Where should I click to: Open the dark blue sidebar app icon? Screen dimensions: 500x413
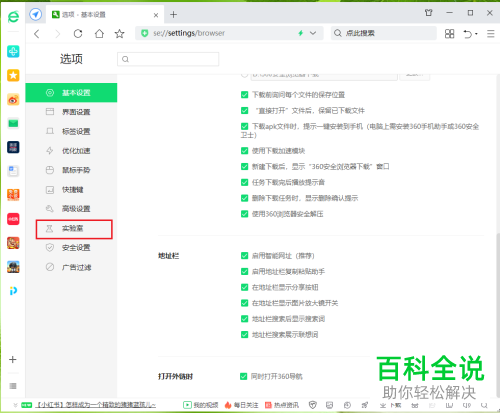click(13, 147)
